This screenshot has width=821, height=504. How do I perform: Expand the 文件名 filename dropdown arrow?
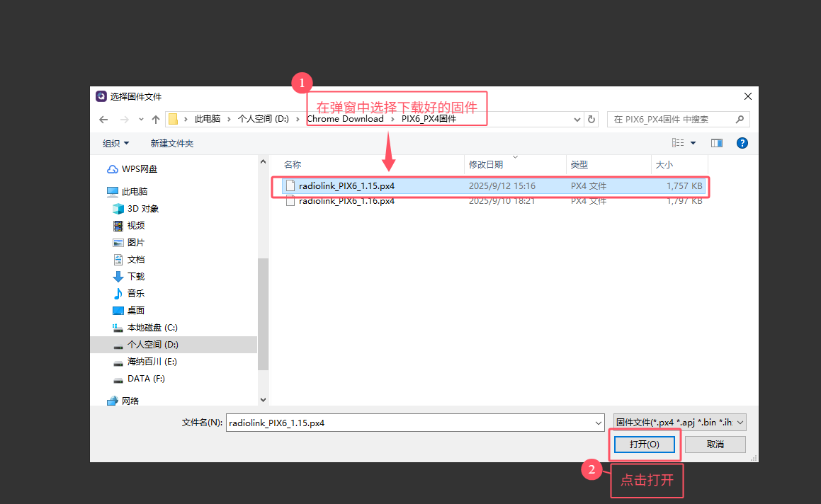point(598,423)
